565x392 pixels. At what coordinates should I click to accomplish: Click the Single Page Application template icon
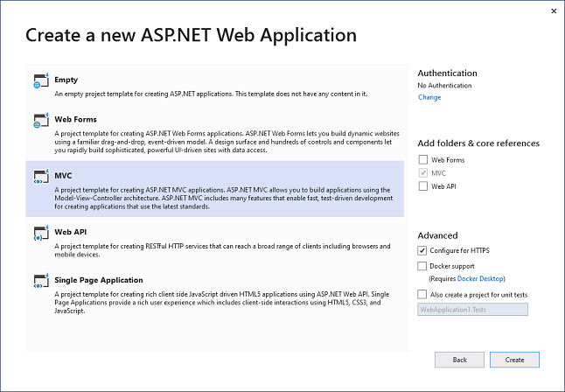coord(41,282)
